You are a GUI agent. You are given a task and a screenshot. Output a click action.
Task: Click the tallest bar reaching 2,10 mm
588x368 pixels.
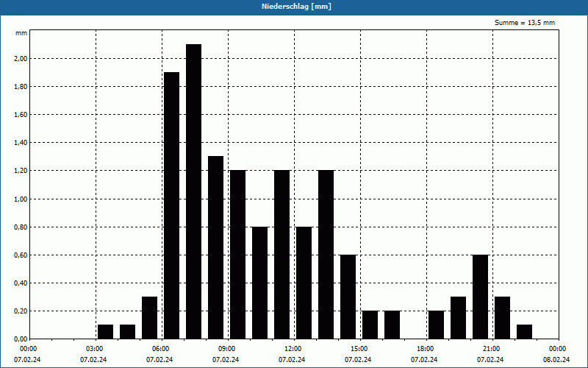point(193,191)
